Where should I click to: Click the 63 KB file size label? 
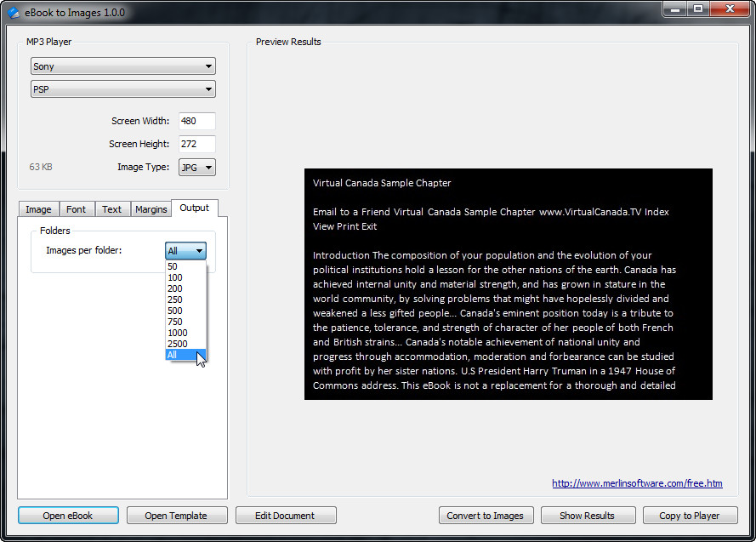(x=41, y=167)
